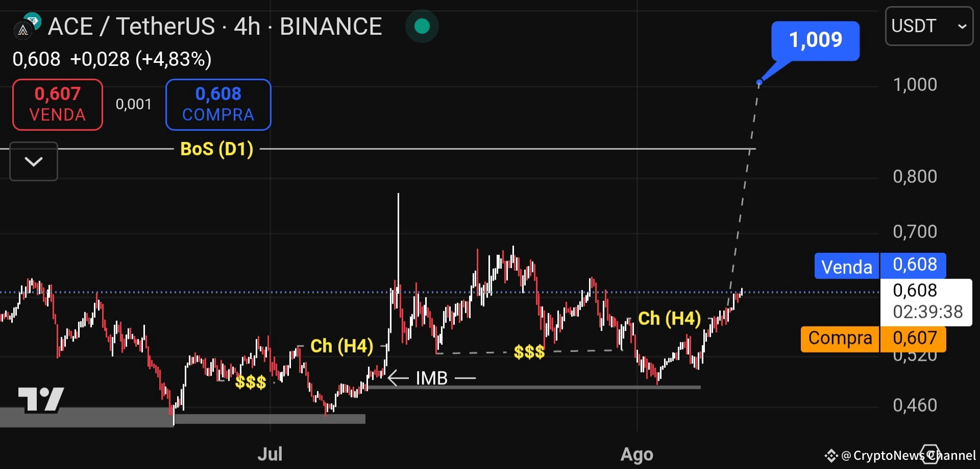Image resolution: width=980 pixels, height=469 pixels.
Task: Click the green market status indicator dot
Action: click(422, 26)
